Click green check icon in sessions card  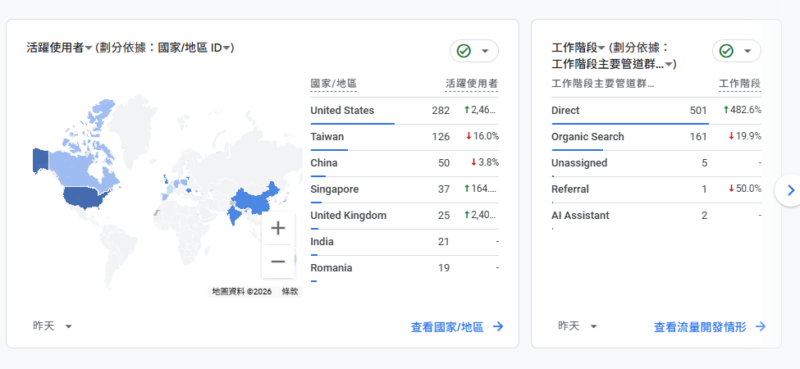click(x=726, y=51)
